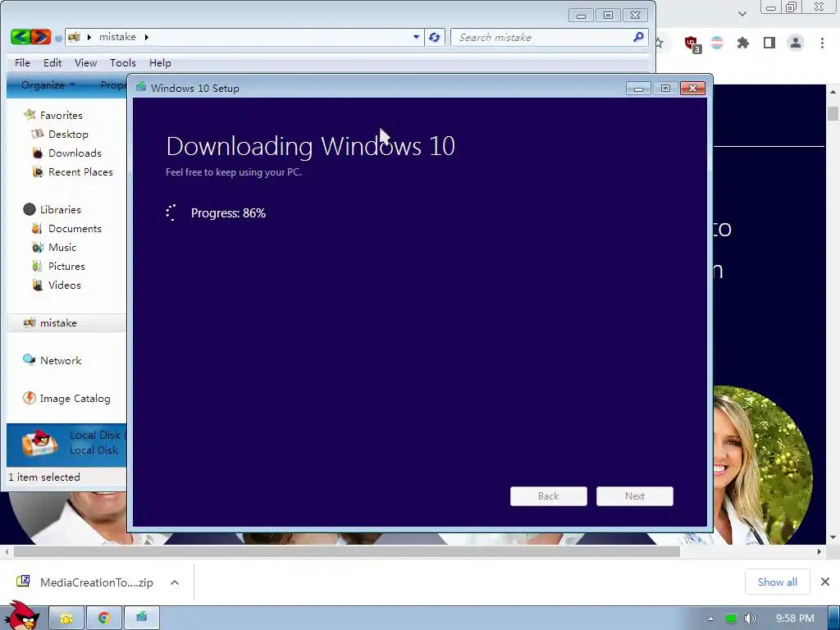Screen dimensions: 840x630
Task: Select 'mistake' computer in navigation pane
Action: coord(58,323)
